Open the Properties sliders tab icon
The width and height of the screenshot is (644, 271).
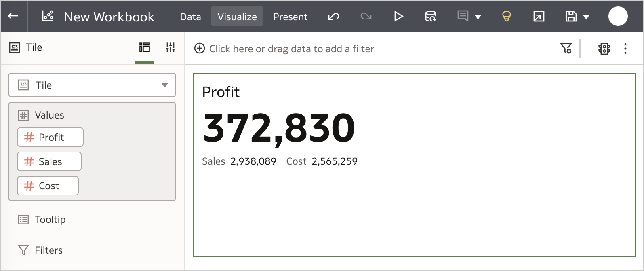pyautogui.click(x=170, y=48)
